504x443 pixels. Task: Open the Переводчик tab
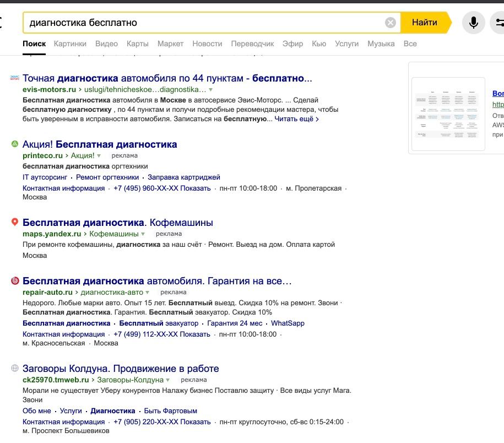pos(252,44)
